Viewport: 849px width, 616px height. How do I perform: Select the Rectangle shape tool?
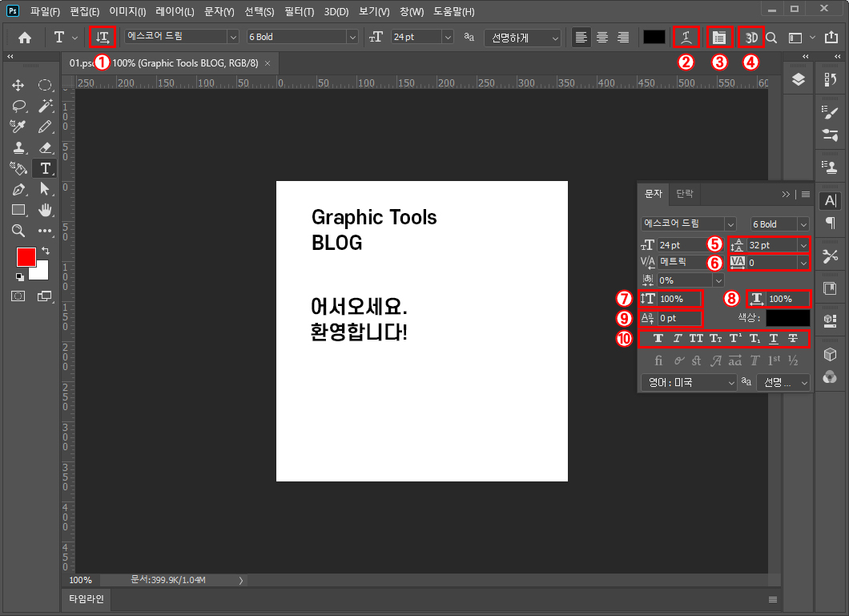click(18, 210)
